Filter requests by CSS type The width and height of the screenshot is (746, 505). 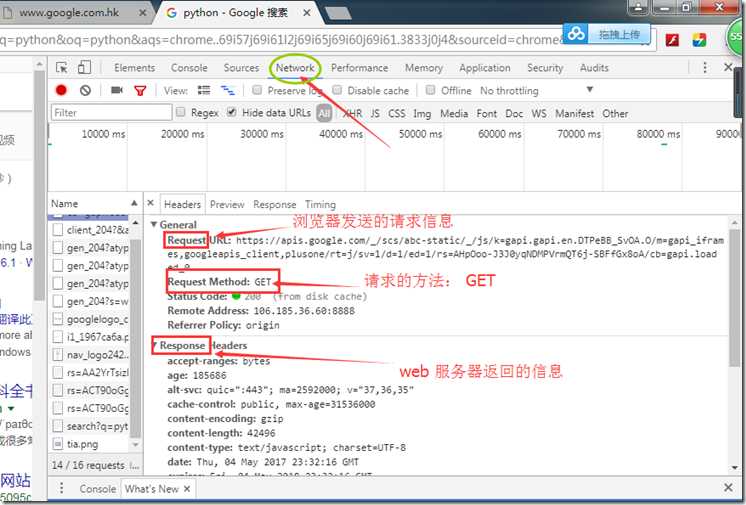pos(396,113)
